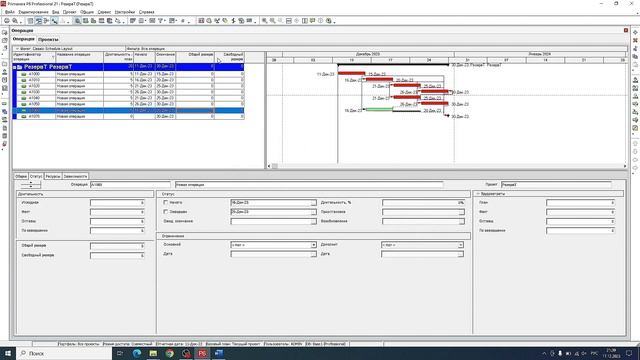
Task: Click the Windows search box Поиск
Action: coord(65,353)
